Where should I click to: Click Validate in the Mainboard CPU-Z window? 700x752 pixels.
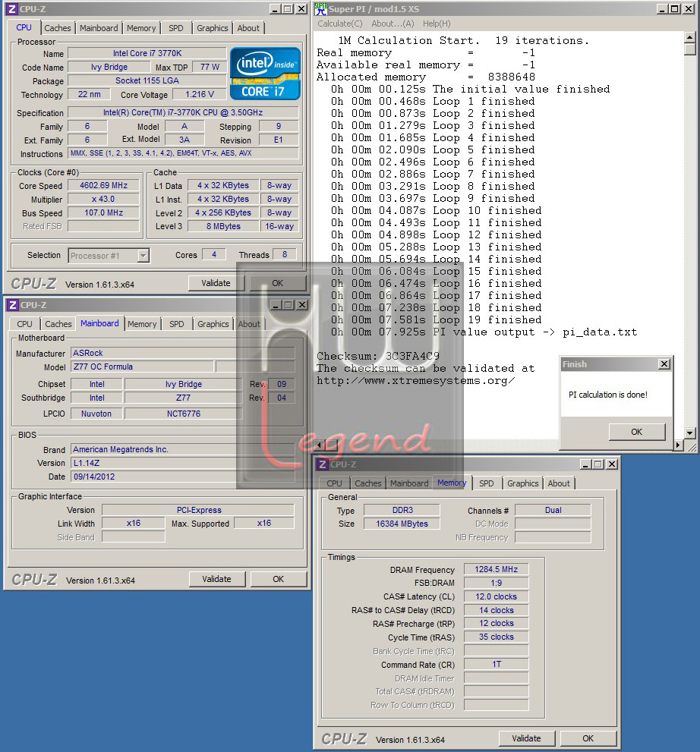pos(217,579)
